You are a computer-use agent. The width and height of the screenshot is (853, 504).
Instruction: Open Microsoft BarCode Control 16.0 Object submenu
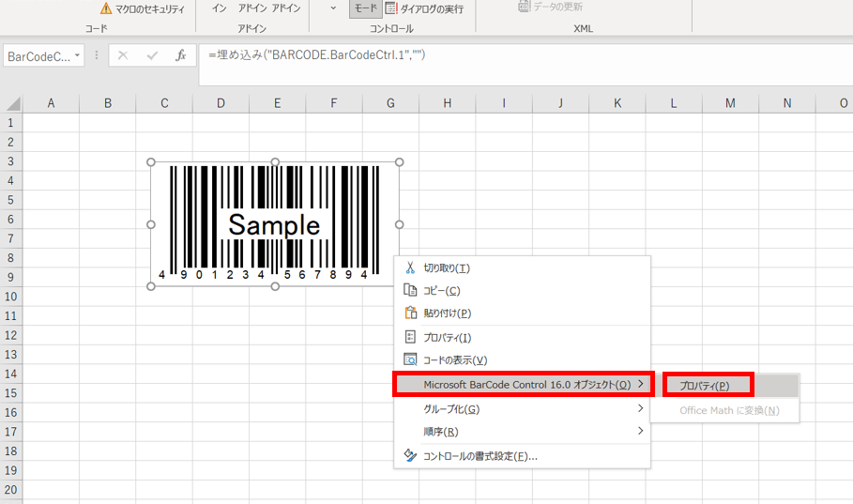[x=522, y=385]
